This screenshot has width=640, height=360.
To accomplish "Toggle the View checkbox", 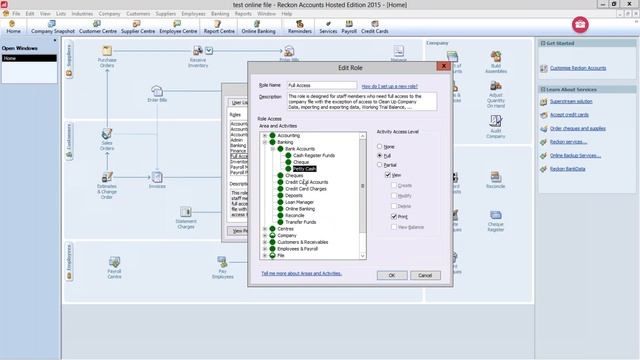I will click(x=388, y=175).
